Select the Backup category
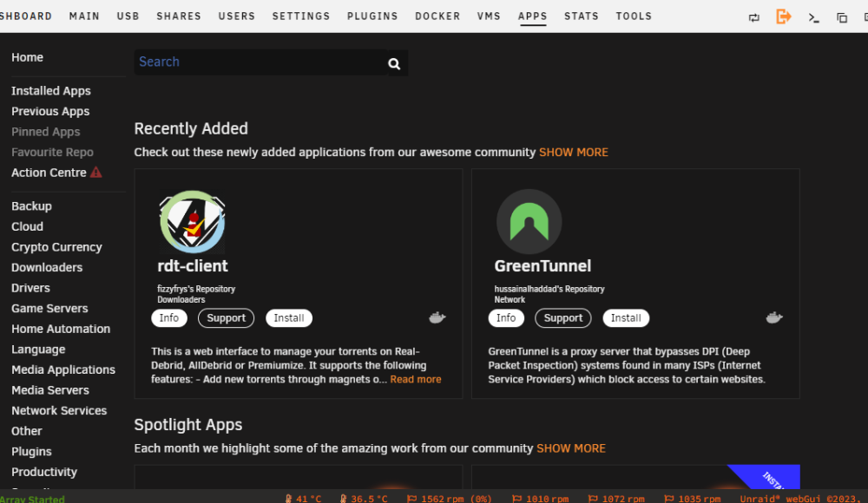This screenshot has width=868, height=503. (31, 206)
